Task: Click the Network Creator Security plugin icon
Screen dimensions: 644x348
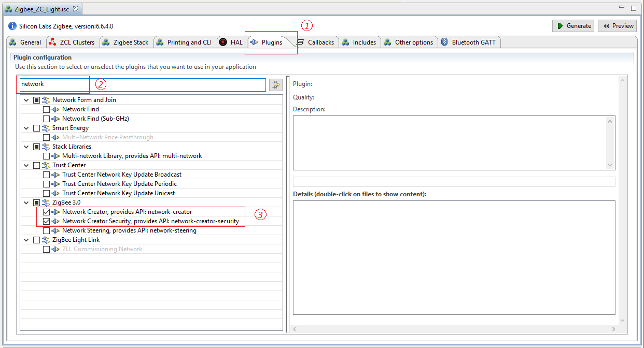Action: (x=55, y=221)
